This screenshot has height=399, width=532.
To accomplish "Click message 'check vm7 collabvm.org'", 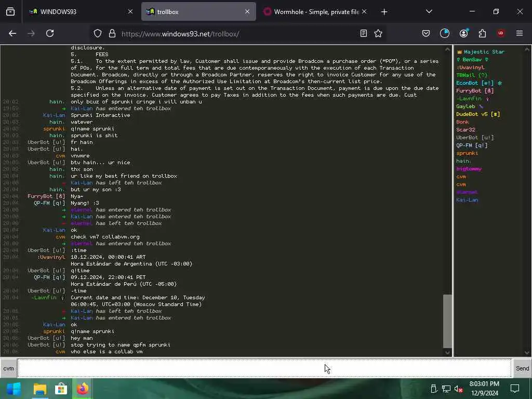I will [105, 236].
